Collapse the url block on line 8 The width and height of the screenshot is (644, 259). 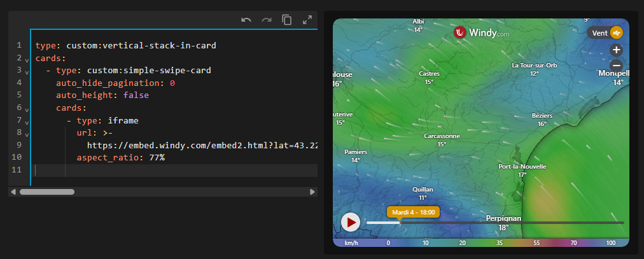pyautogui.click(x=27, y=134)
